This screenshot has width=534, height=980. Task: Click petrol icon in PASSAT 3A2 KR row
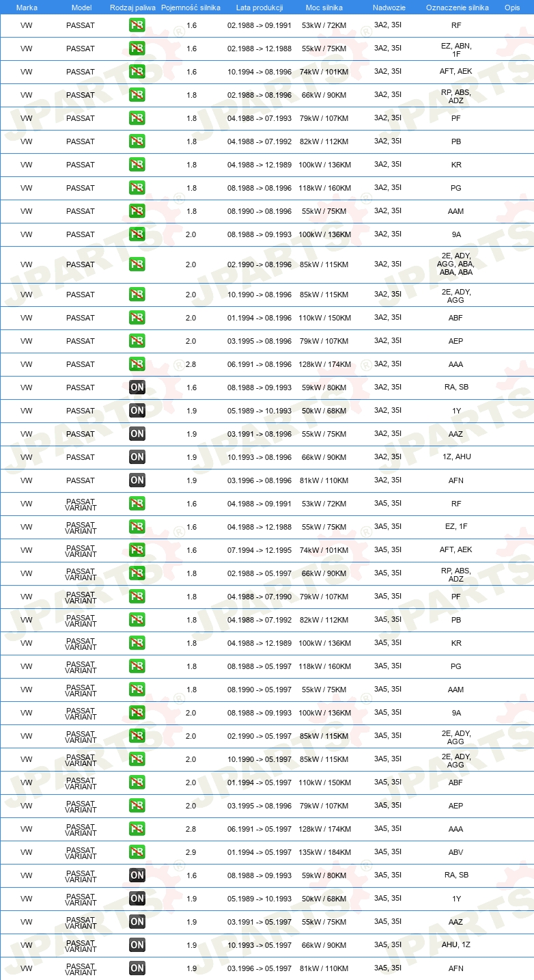[137, 165]
